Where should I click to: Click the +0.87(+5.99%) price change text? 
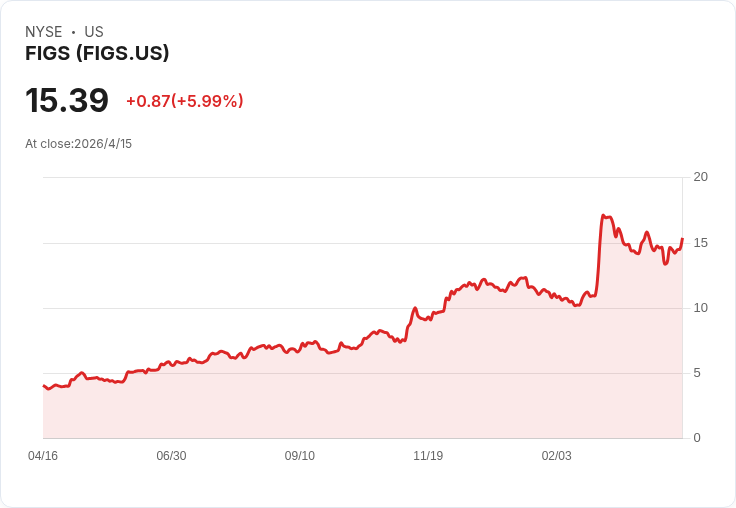[185, 101]
